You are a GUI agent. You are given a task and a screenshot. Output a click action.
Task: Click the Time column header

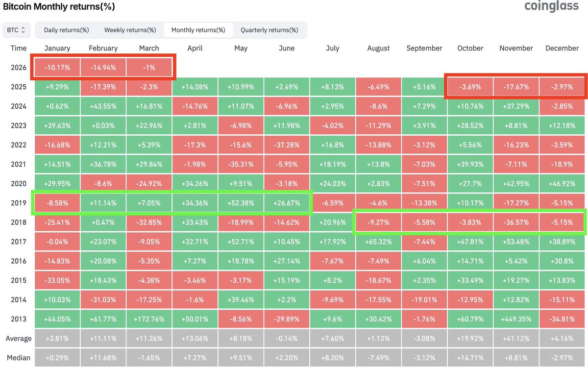pyautogui.click(x=19, y=48)
